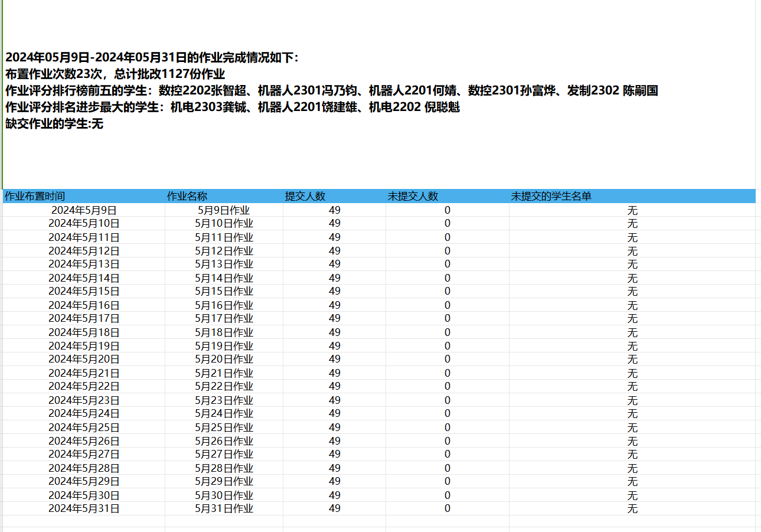Select unsubmitted count 0 in 5月25日 row
The height and width of the screenshot is (532, 761).
448,427
